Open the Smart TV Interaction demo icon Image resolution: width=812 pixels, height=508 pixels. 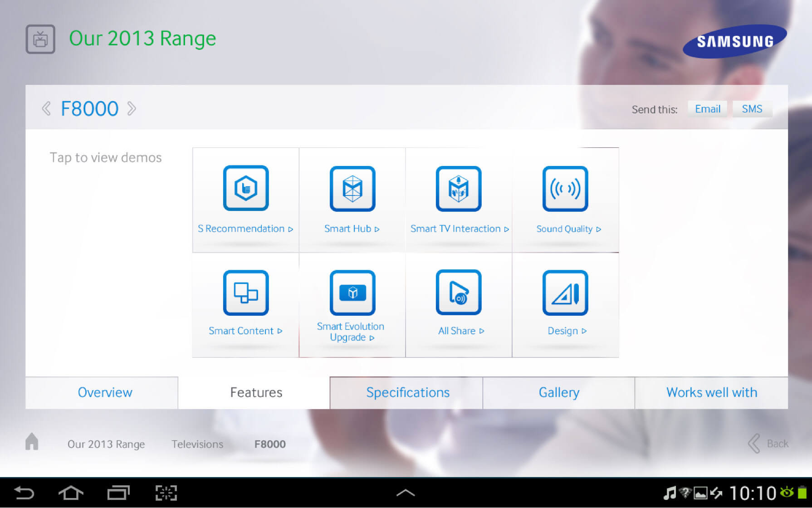click(459, 188)
